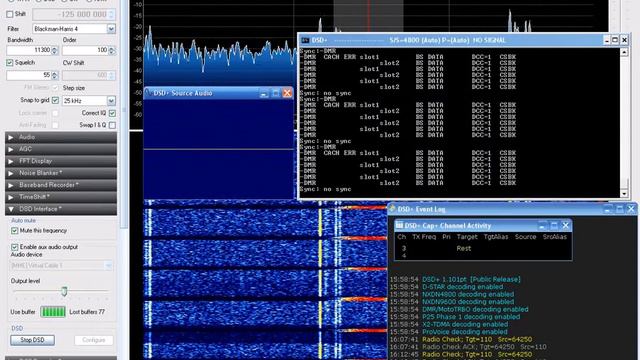Click the SrcAlias column header
This screenshot has height=360, width=640.
click(x=554, y=237)
